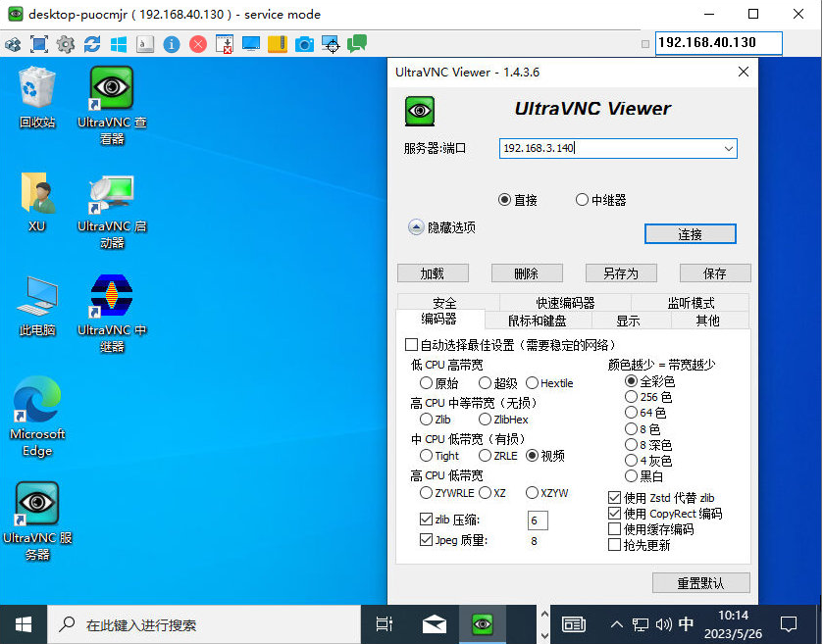This screenshot has width=823, height=644.
Task: Toggle fullscreen mode icon in VNC toolbar
Action: pyautogui.click(x=39, y=44)
